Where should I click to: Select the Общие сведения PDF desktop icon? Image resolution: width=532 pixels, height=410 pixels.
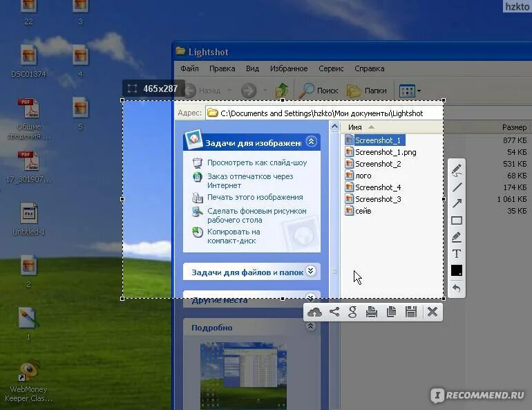pos(29,118)
